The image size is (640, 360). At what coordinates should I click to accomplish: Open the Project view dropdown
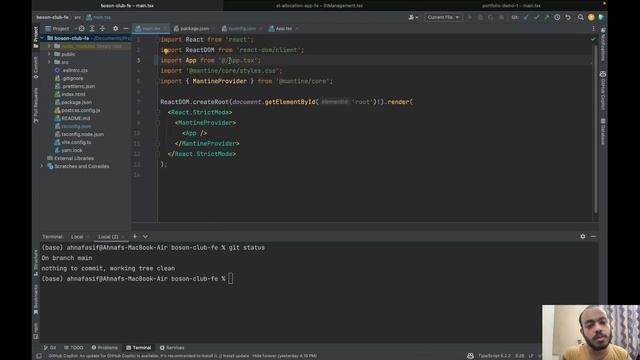(x=61, y=29)
